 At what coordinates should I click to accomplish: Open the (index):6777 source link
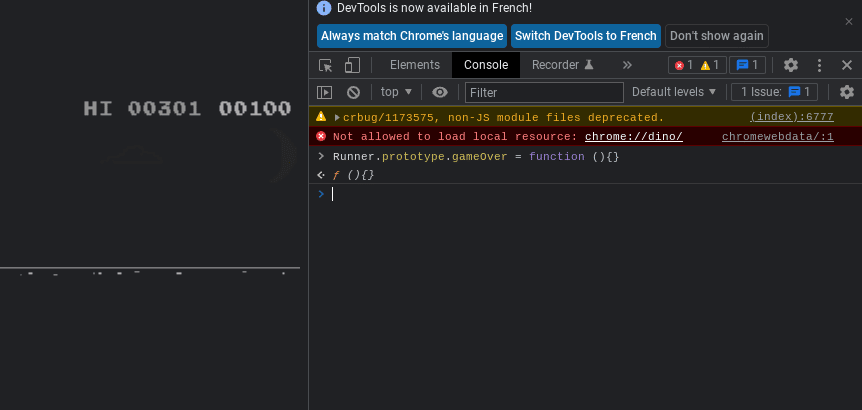792,117
